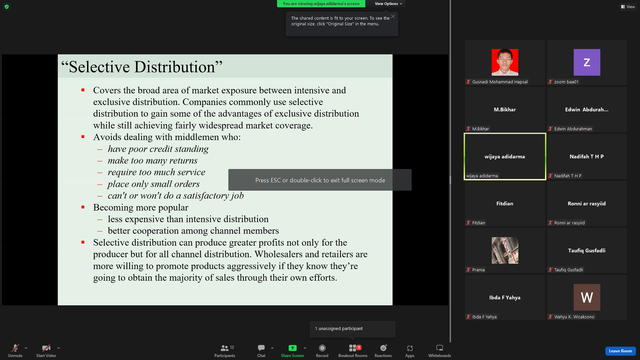Viewport: 640px width, 360px height.
Task: Start Video from the toolbar
Action: 46,350
